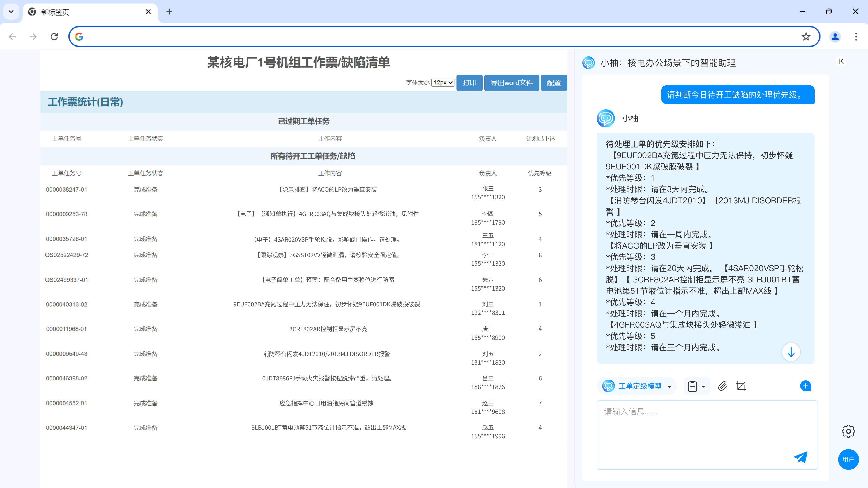Click responsible person 刘三

(x=488, y=304)
